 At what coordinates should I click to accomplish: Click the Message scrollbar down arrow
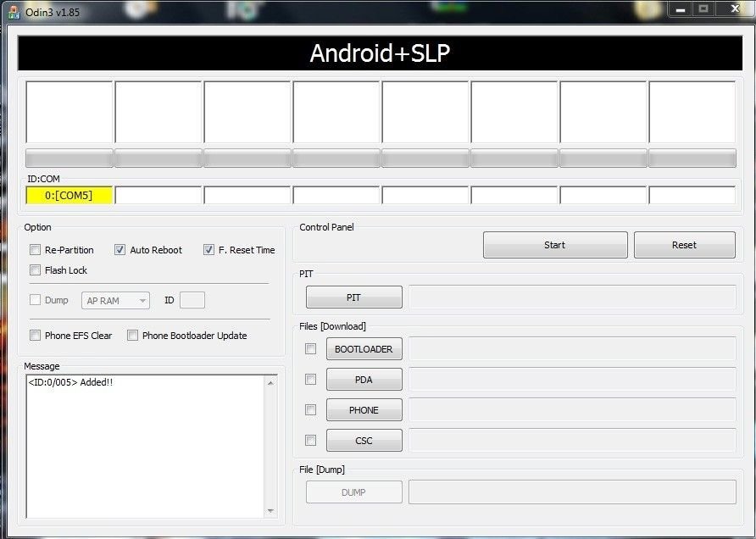pyautogui.click(x=270, y=511)
